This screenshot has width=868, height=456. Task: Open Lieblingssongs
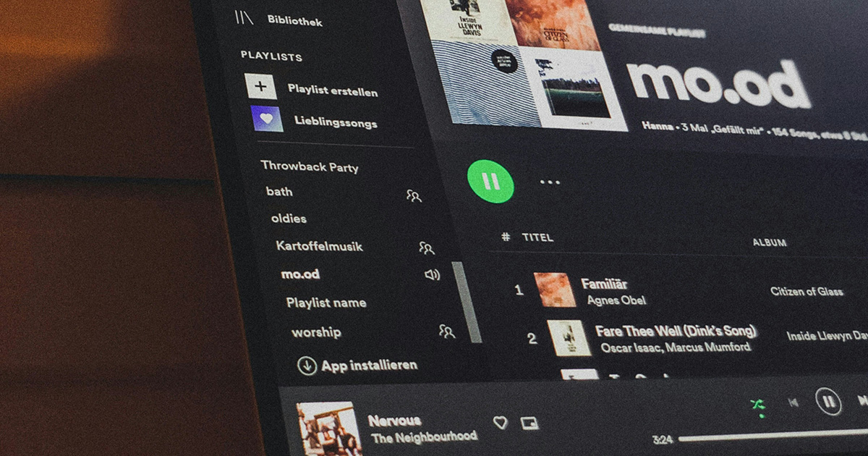tap(336, 122)
